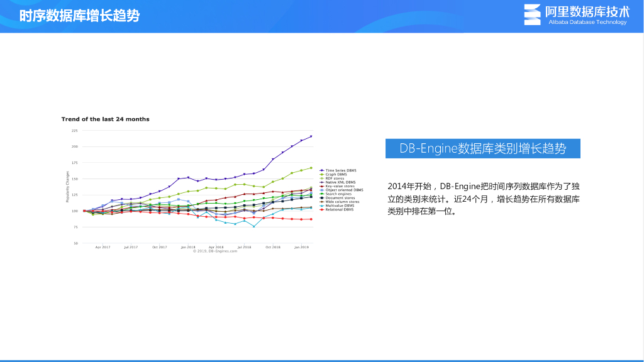Click the Alibaba Database Technology logo icon
The height and width of the screenshot is (362, 644).
(532, 14)
